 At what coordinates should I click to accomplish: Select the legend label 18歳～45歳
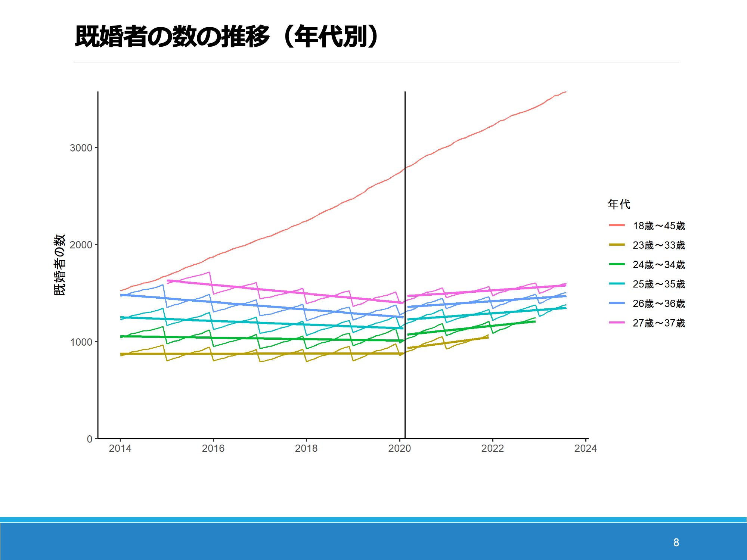click(659, 226)
